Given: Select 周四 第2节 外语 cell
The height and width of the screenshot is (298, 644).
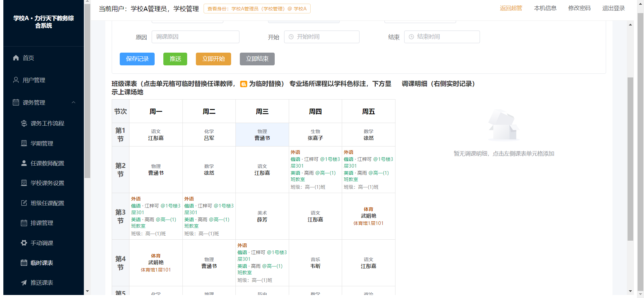Looking at the screenshot, I should [x=315, y=170].
